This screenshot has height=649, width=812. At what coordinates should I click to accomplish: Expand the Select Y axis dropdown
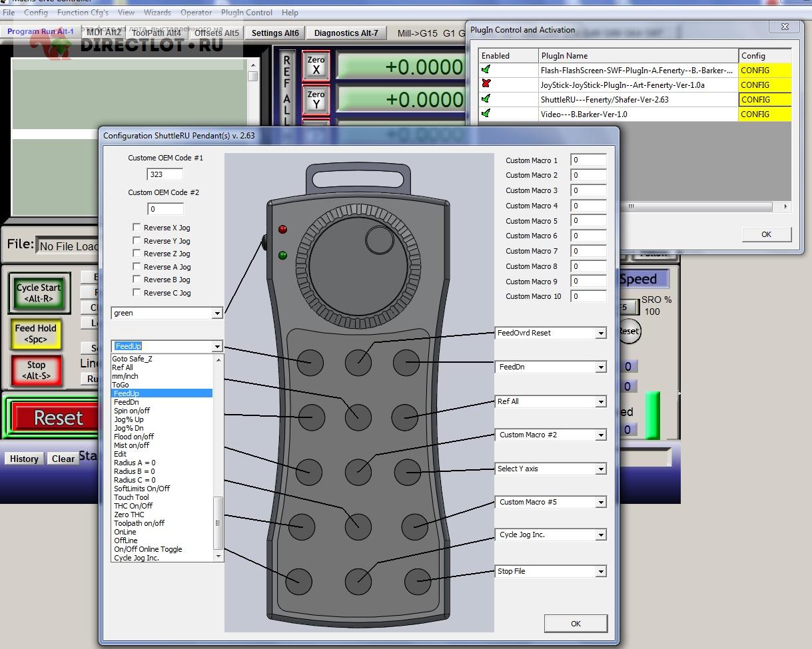[600, 469]
